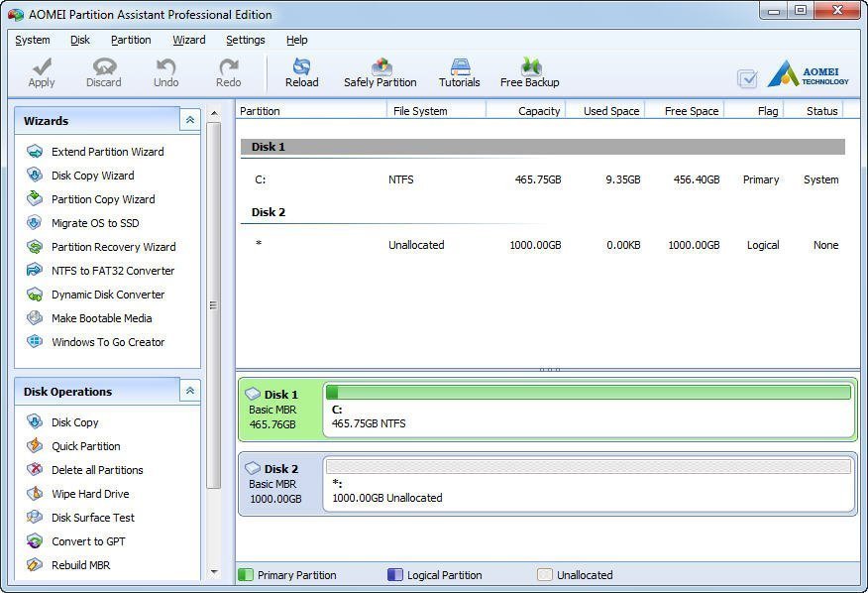The width and height of the screenshot is (868, 593).
Task: Toggle the checkbox icon beside AOMEI logo
Action: pos(747,78)
